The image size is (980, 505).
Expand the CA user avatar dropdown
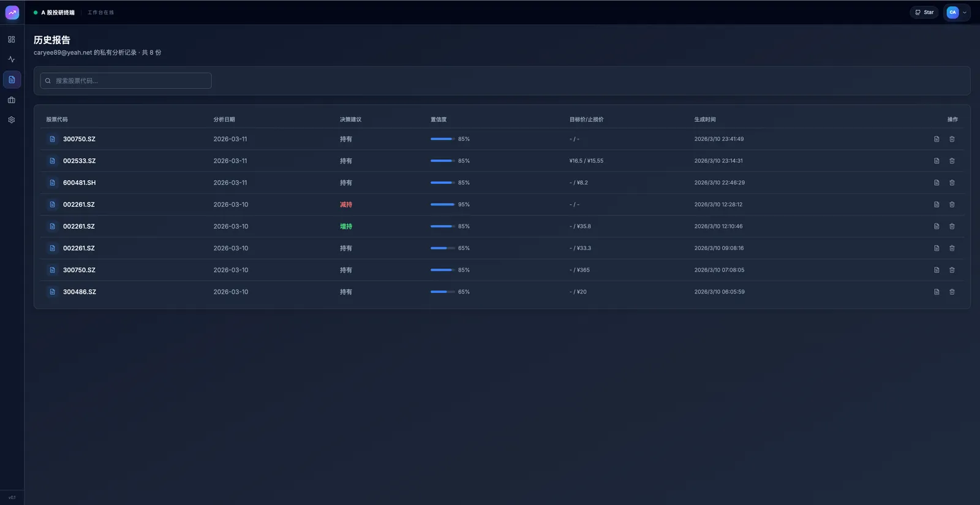click(957, 12)
